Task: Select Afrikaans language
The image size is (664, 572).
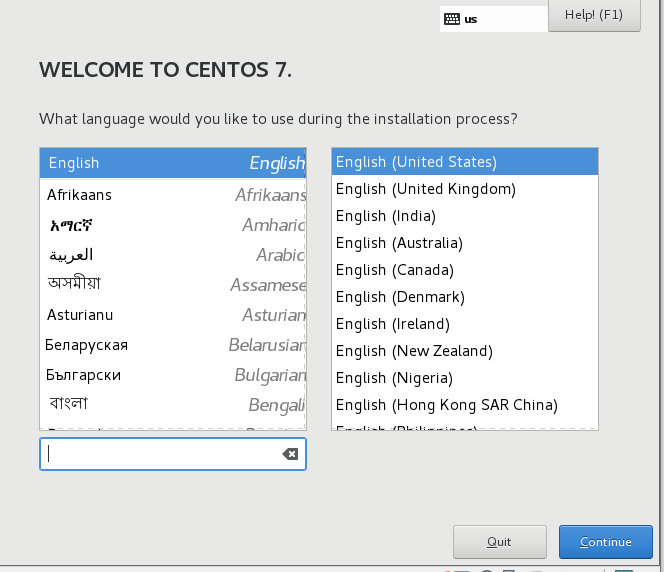Action: (173, 195)
